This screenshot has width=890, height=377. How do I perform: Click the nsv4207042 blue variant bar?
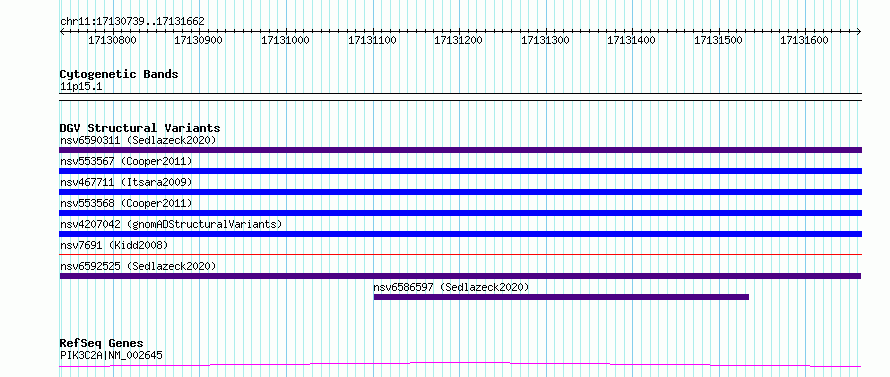tap(460, 234)
